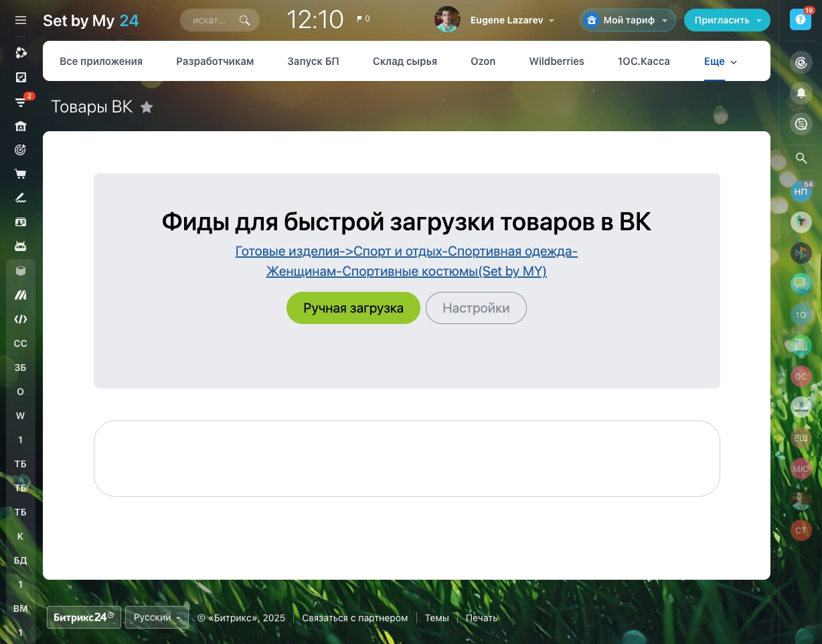Image resolution: width=822 pixels, height=644 pixels.
Task: Open Tasks from the checkmark sidebar icon
Action: coord(21,78)
